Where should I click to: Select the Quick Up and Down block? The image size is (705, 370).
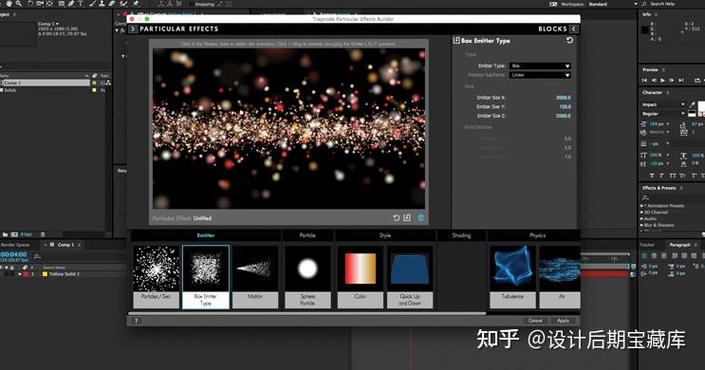tap(410, 276)
